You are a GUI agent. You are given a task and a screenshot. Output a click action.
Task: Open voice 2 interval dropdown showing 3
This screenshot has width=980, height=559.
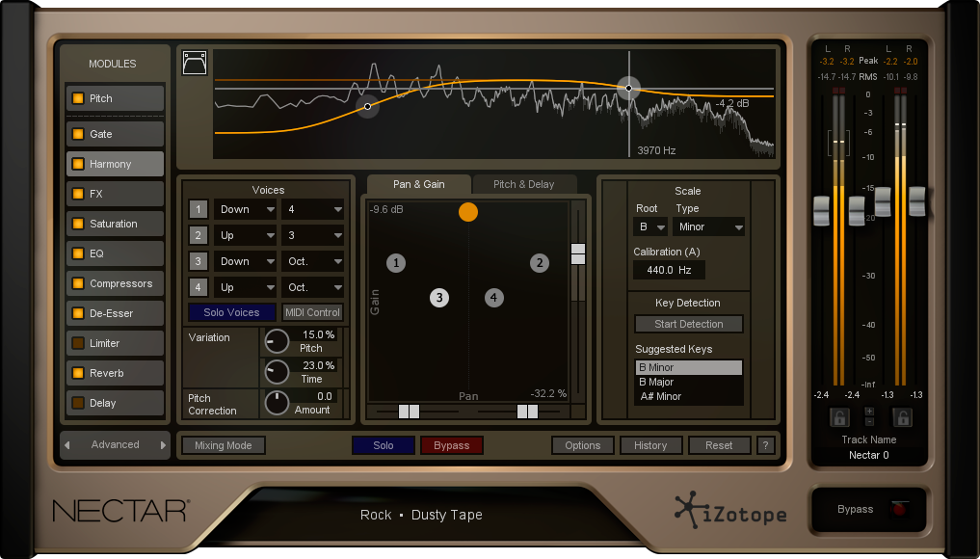(x=312, y=236)
